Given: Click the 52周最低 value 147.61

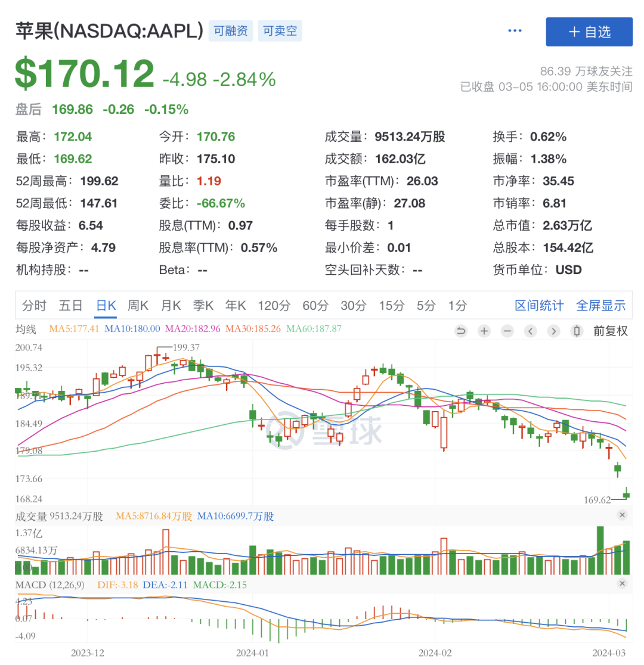Looking at the screenshot, I should click(x=98, y=203).
